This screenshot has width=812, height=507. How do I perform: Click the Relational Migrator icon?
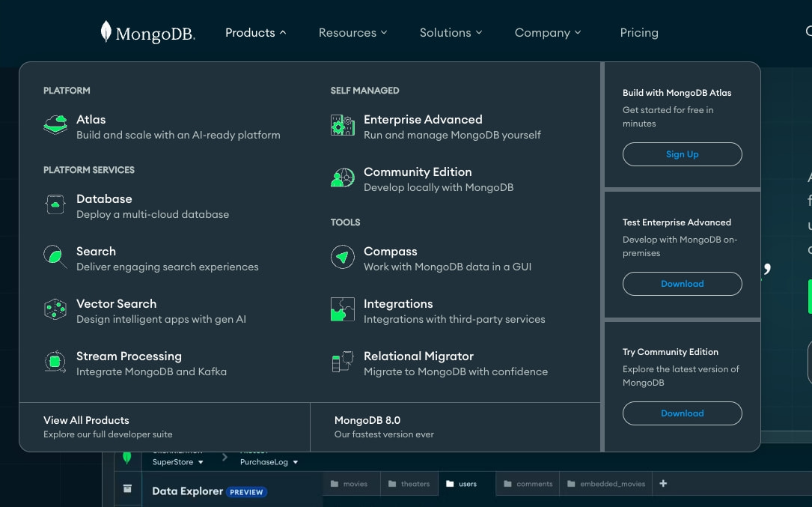(x=343, y=362)
